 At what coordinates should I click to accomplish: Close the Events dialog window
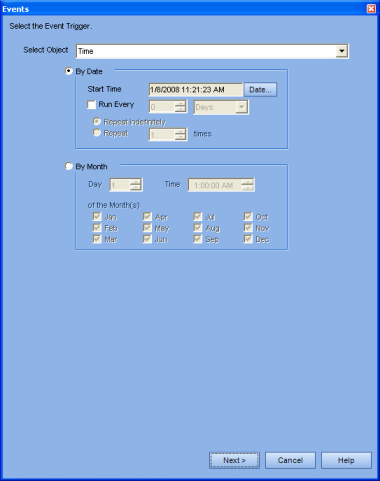(x=371, y=9)
